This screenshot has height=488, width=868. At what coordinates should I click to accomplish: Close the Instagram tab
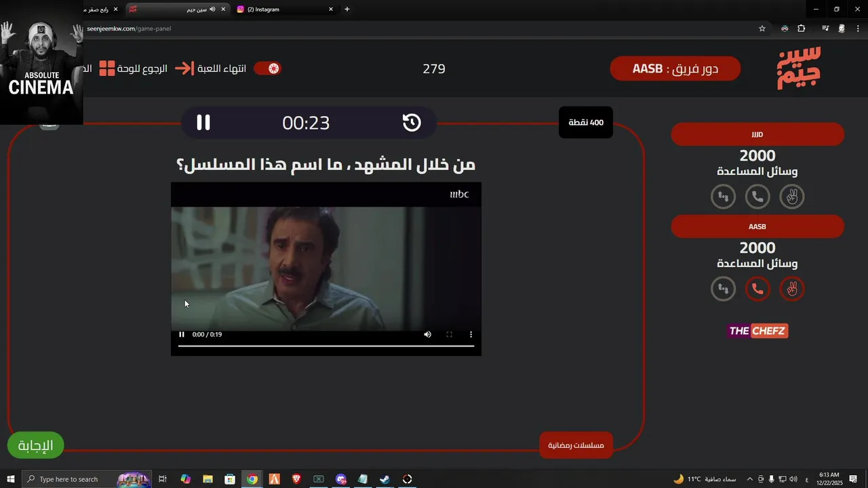331,9
